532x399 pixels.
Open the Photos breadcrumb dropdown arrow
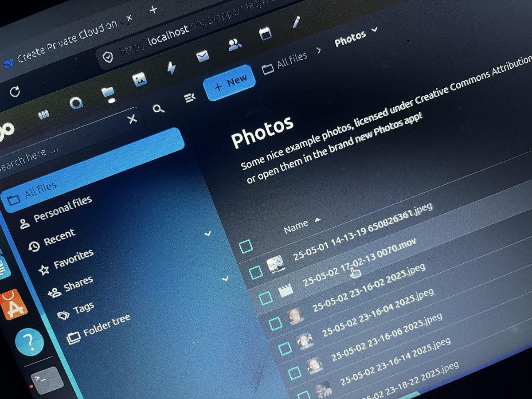click(x=375, y=29)
